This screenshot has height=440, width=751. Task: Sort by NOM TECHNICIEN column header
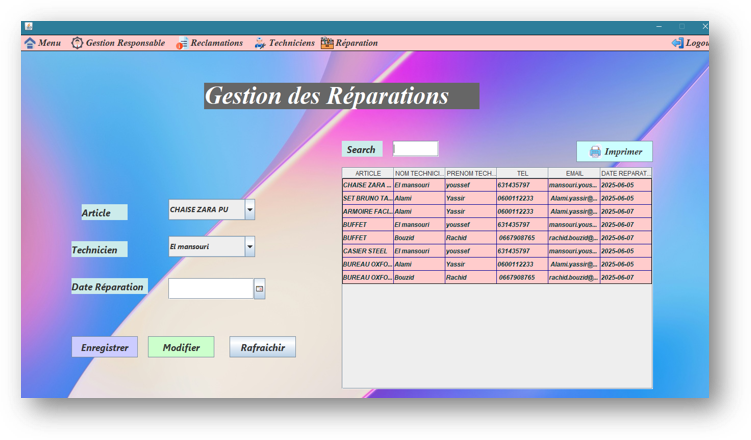419,173
